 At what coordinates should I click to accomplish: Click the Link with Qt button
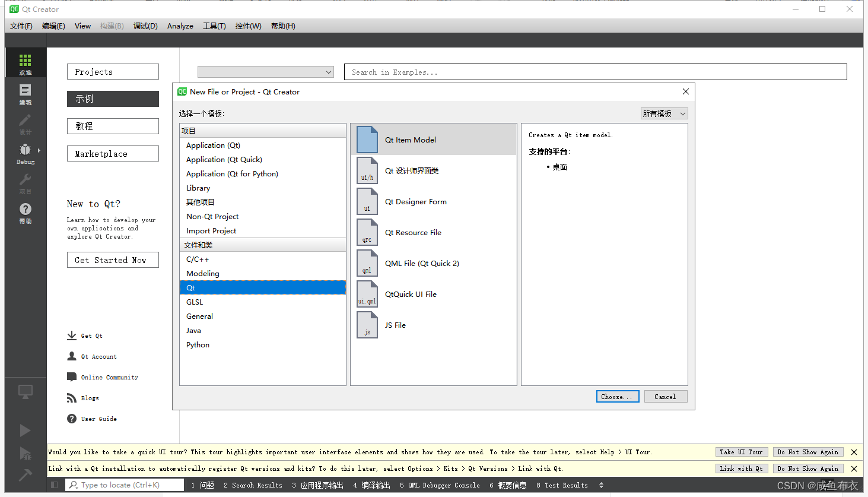click(x=742, y=468)
